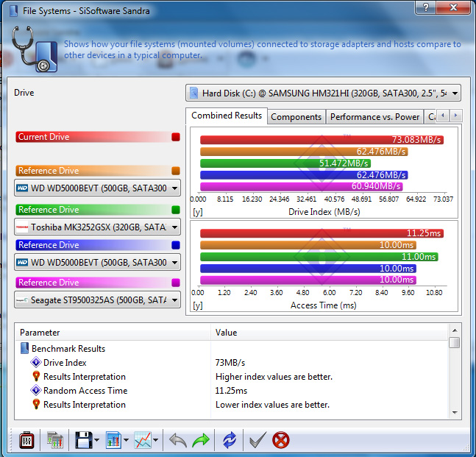Click the title bar File Systems icon
Screen dimensions: 476x457
tap(13, 11)
